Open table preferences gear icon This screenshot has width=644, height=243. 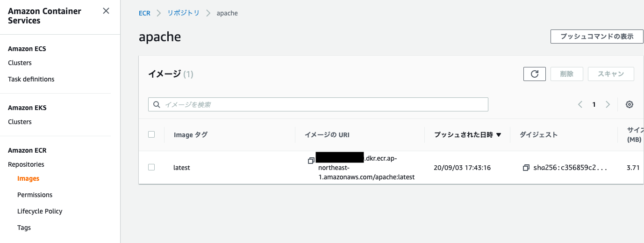[x=630, y=104]
